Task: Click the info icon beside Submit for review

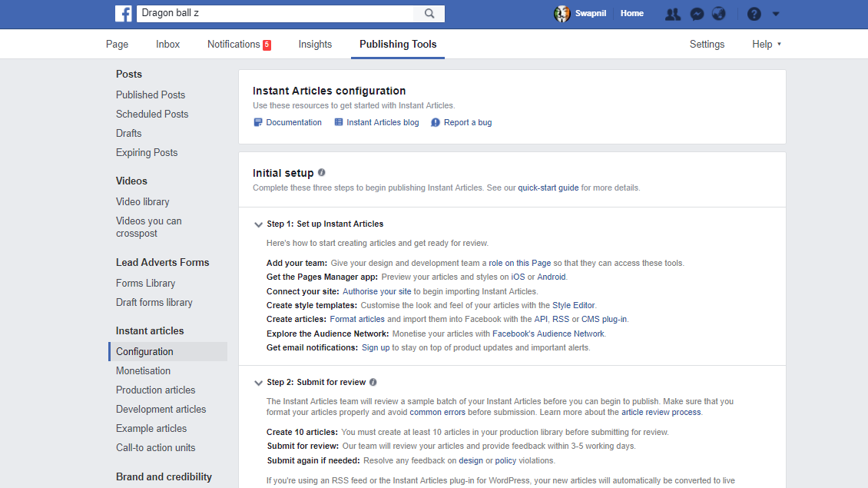Action: (373, 382)
